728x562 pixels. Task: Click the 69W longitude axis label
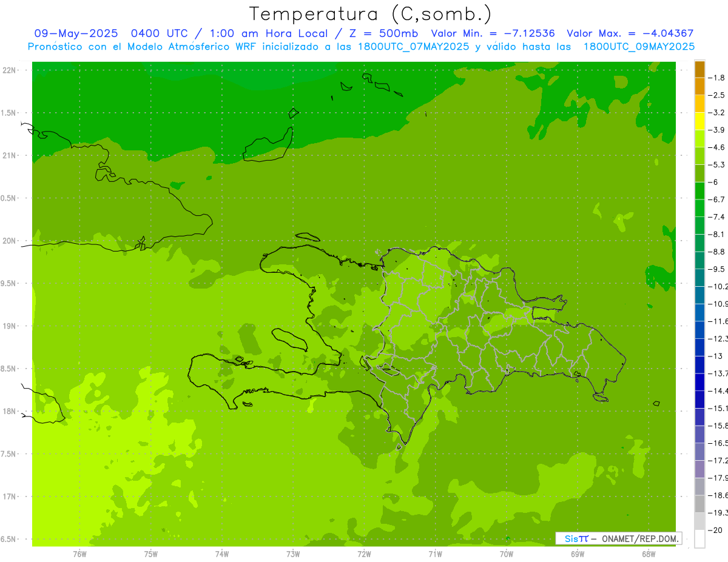click(578, 554)
